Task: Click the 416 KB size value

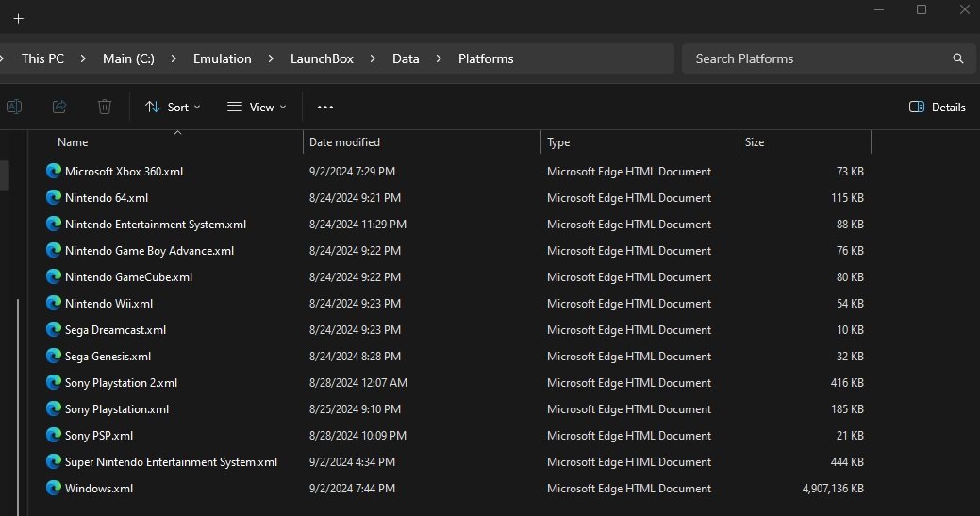Action: pos(848,382)
